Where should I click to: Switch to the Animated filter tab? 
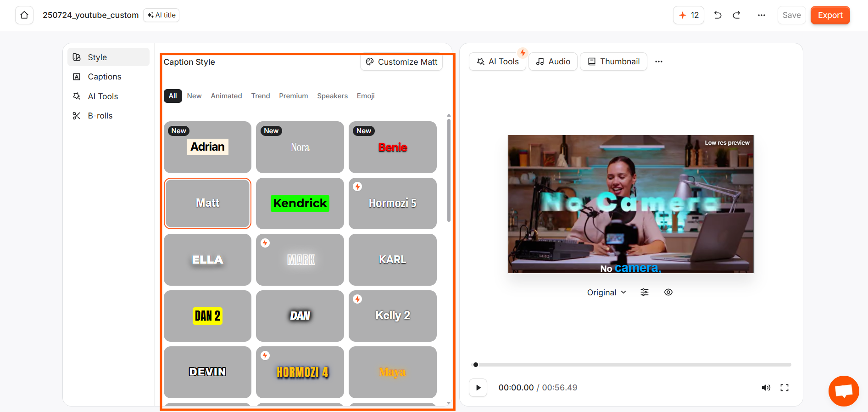(x=226, y=96)
